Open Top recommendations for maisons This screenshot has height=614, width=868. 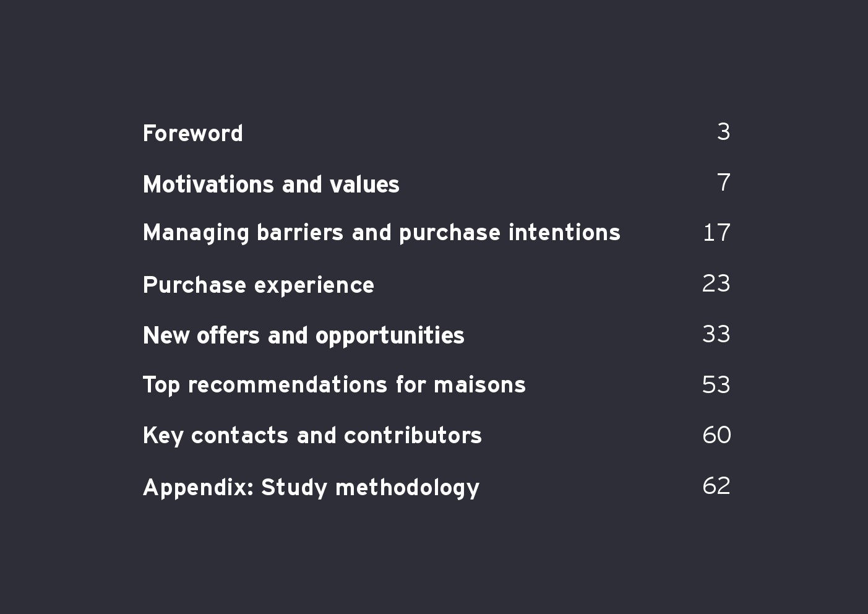coord(334,385)
